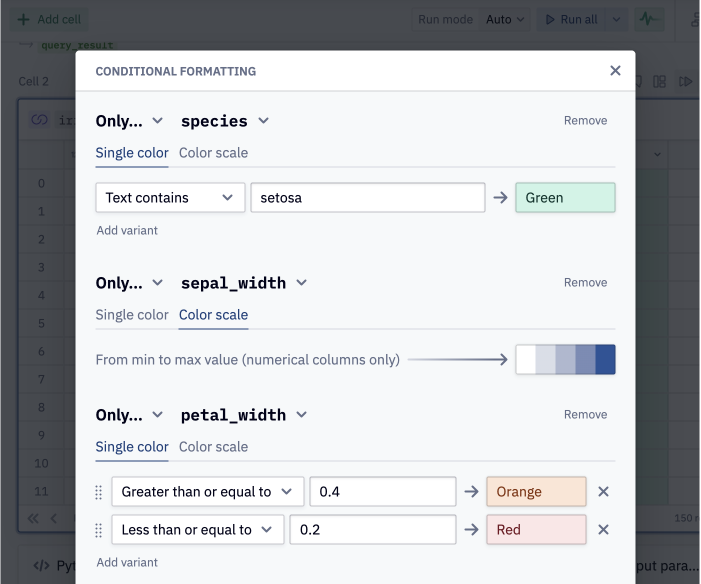Screen dimensions: 701x584
Task: Click the green activity pulse icon
Action: pyautogui.click(x=649, y=19)
